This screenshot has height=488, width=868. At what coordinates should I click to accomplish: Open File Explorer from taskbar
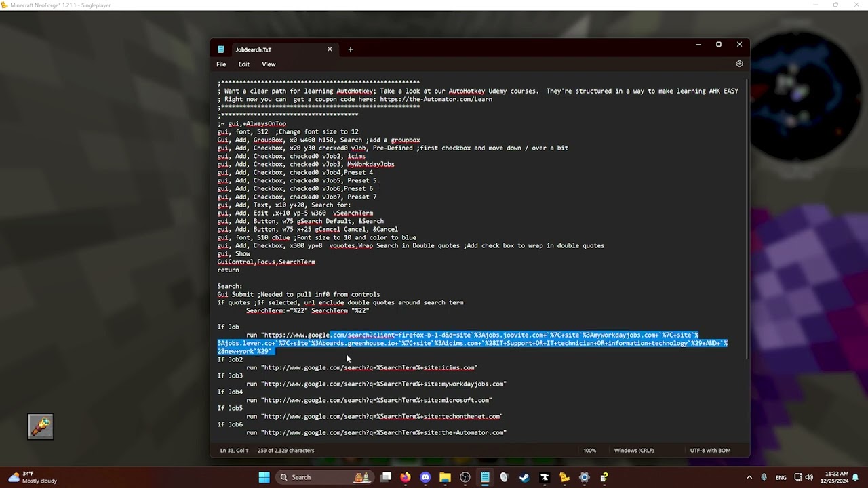[x=445, y=477]
